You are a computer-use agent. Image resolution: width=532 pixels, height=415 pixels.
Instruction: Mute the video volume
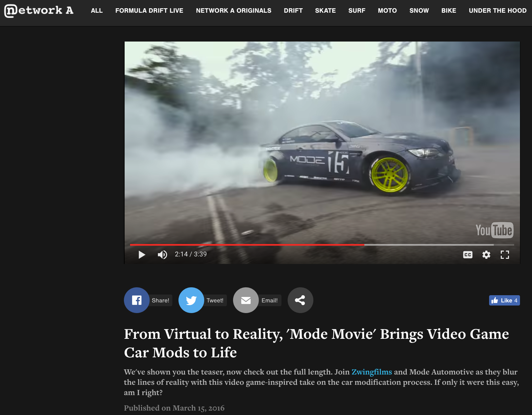[162, 254]
